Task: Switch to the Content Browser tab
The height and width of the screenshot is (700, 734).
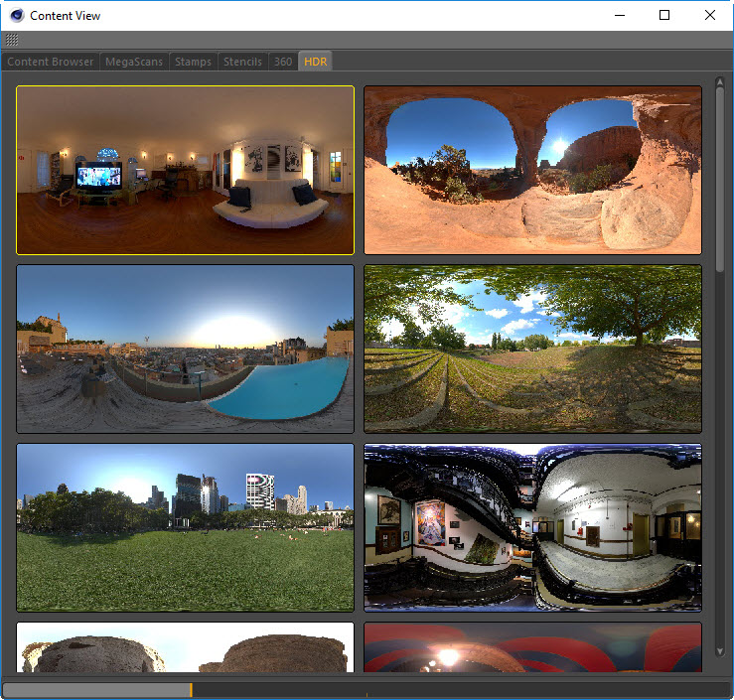Action: [50, 62]
